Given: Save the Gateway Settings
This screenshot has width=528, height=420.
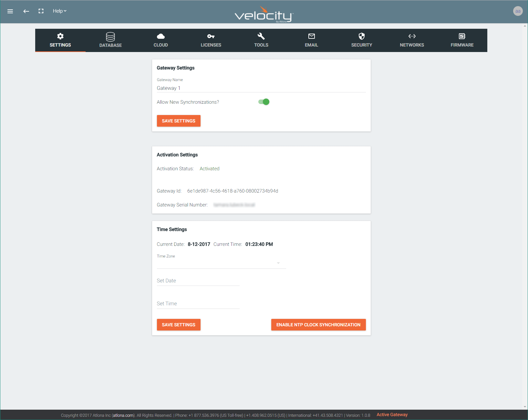Looking at the screenshot, I should point(179,121).
